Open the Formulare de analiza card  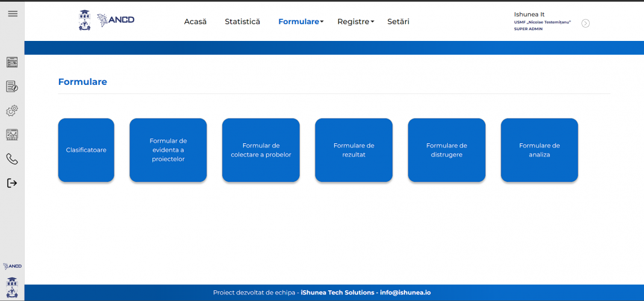point(539,150)
